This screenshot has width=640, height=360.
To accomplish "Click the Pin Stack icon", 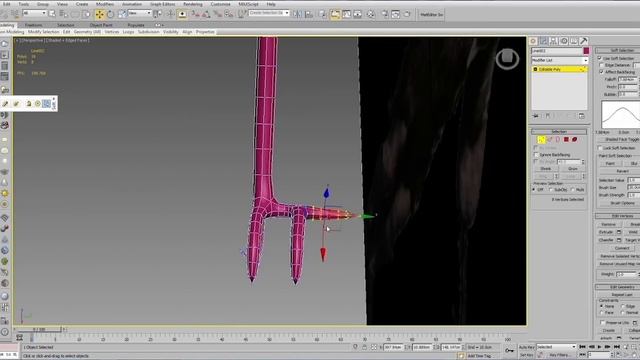I will (x=536, y=116).
